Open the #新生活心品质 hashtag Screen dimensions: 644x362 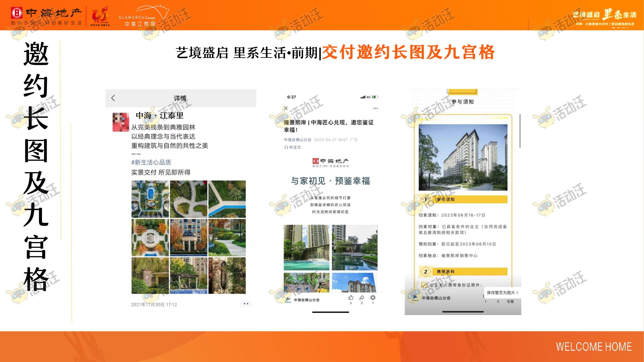(x=151, y=162)
